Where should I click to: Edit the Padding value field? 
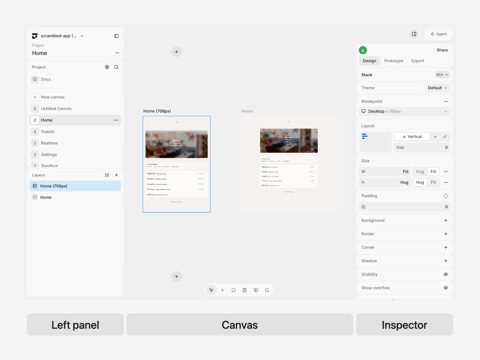tap(405, 207)
